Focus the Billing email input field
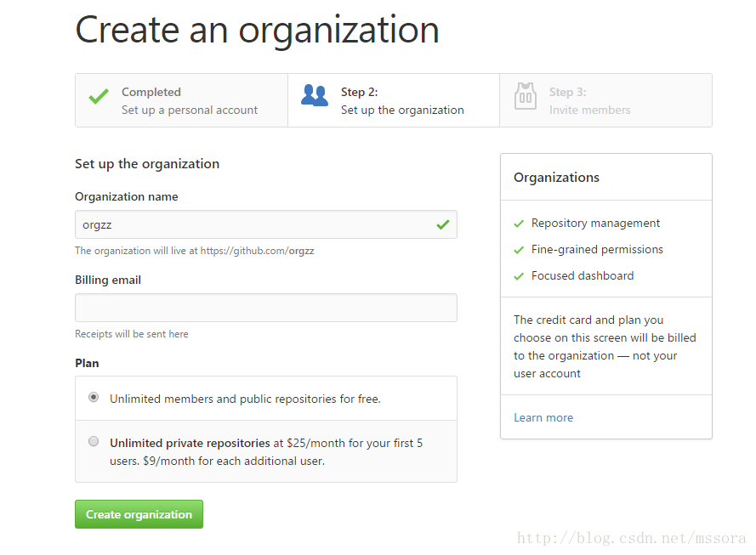The width and height of the screenshot is (756, 555). point(266,308)
